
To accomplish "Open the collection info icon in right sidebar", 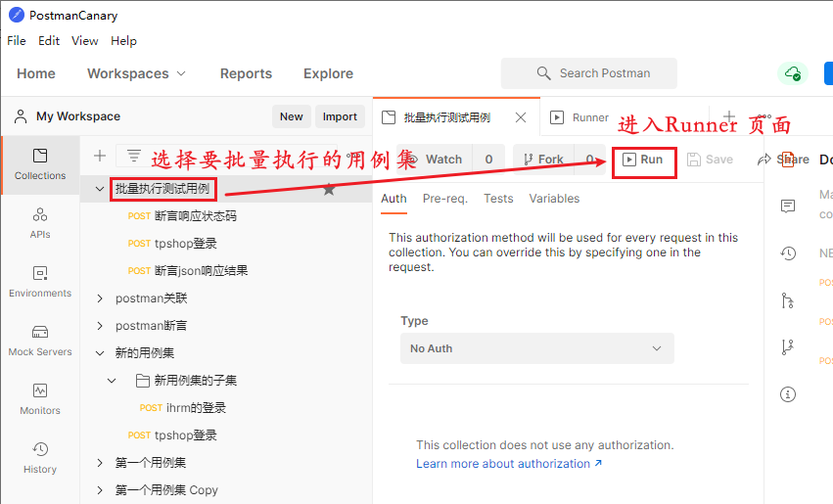I will 788,394.
